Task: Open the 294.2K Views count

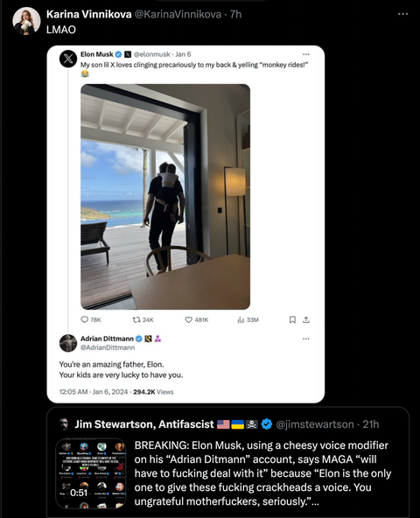Action: (153, 392)
